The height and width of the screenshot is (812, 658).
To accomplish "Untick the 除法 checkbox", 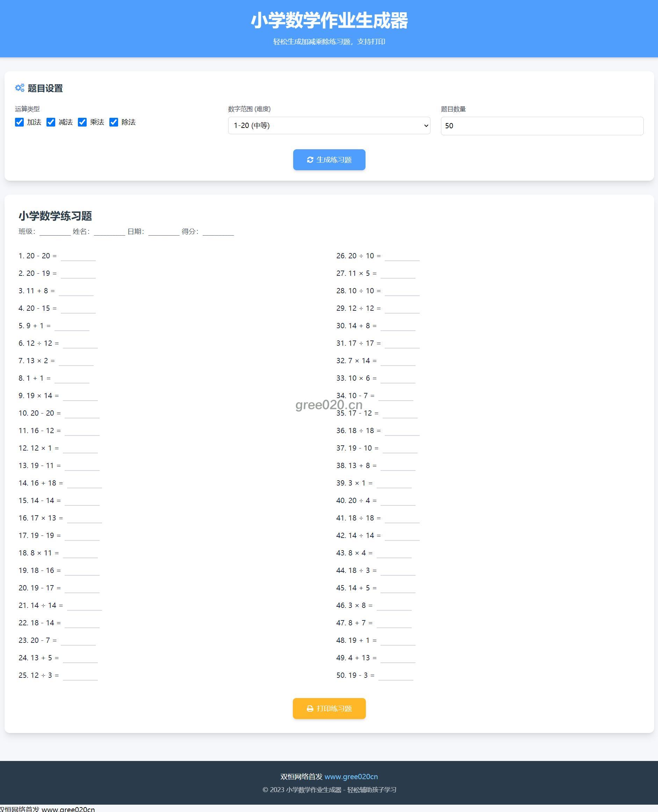I will (114, 122).
